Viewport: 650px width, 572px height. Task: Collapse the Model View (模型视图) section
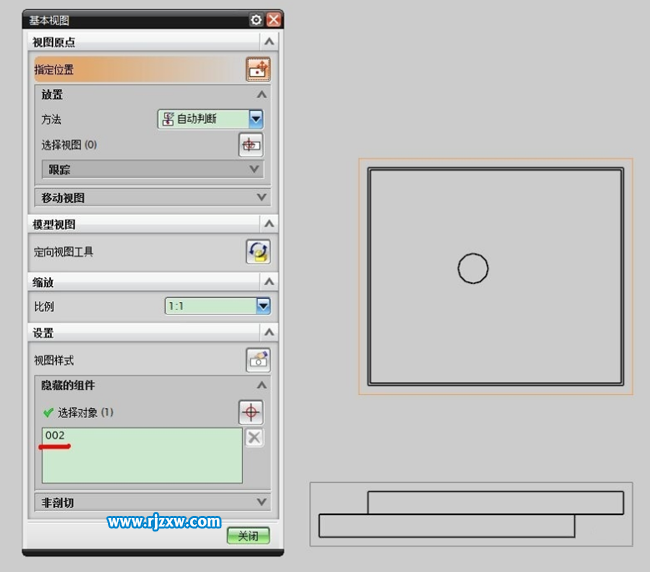(269, 224)
